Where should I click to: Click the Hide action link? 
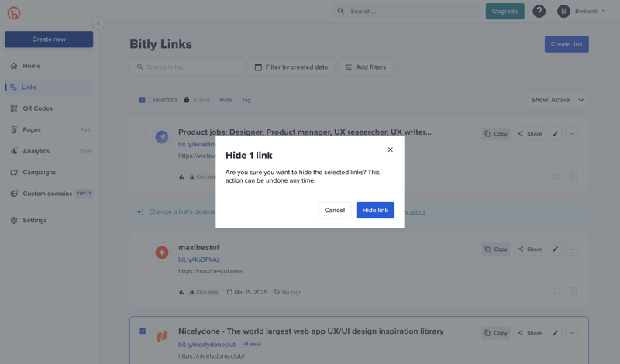point(226,100)
